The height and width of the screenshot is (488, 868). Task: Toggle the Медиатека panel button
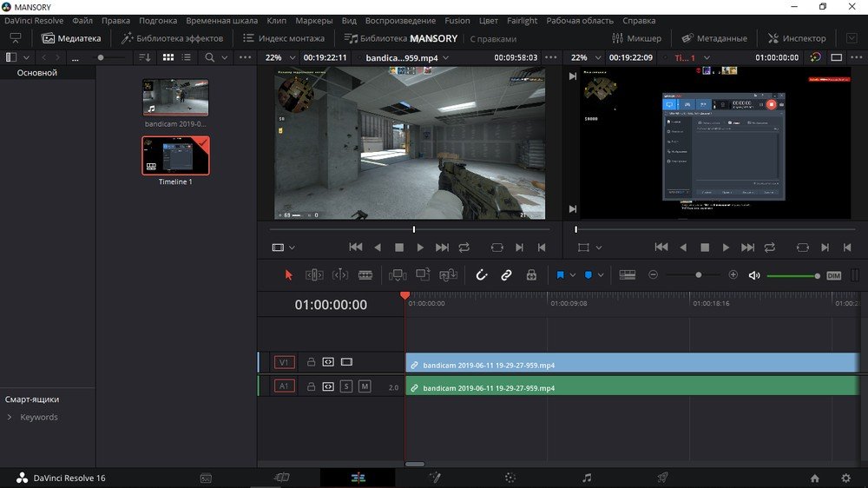(71, 38)
